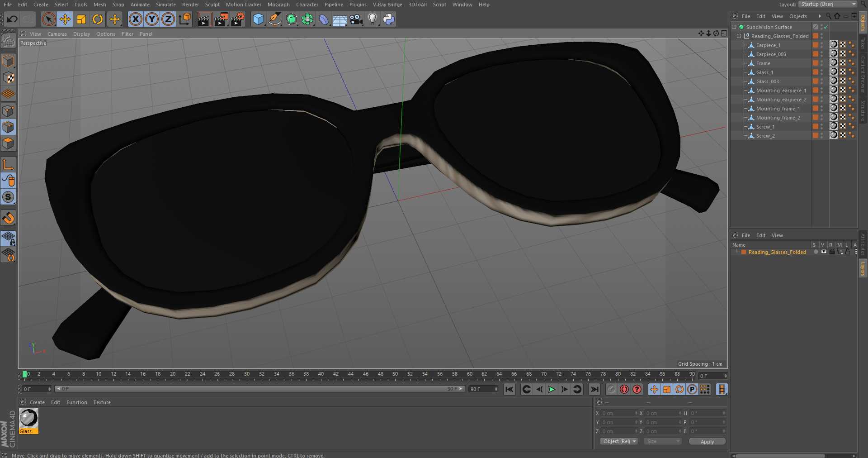868x458 pixels.
Task: Click the timeline range slider bar
Action: coord(260,389)
